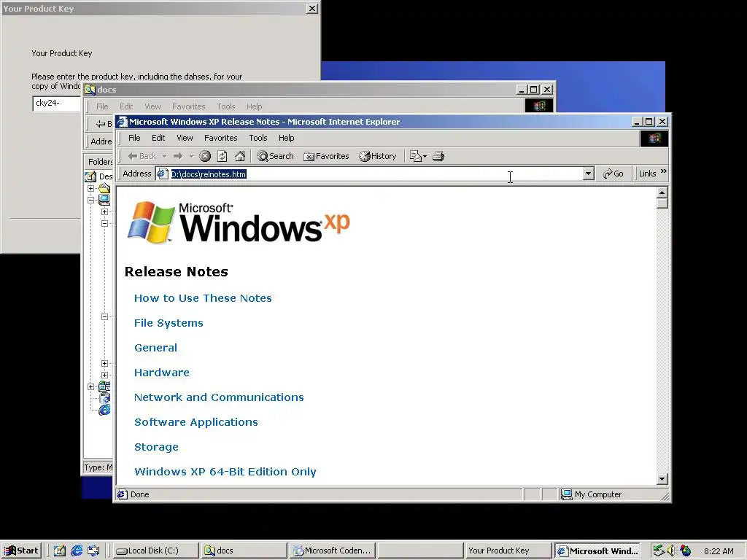This screenshot has height=560, width=747.
Task: Open Network and Communications link
Action: tap(219, 397)
